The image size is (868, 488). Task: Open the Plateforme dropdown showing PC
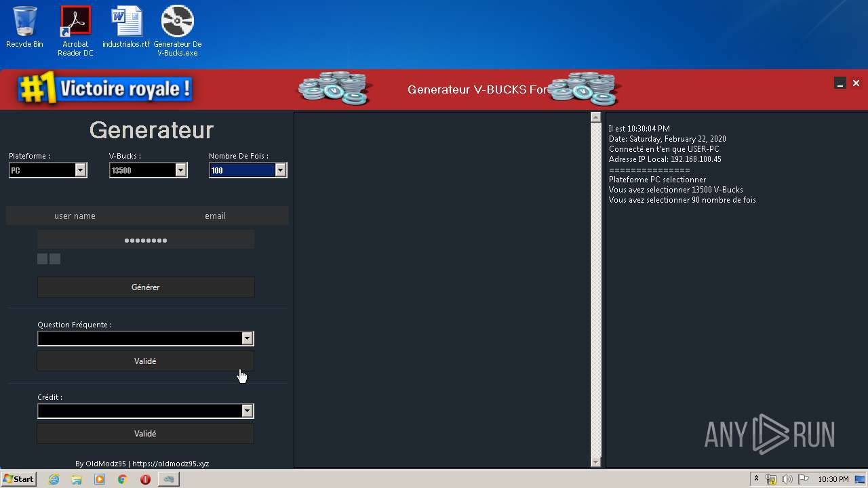[81, 170]
